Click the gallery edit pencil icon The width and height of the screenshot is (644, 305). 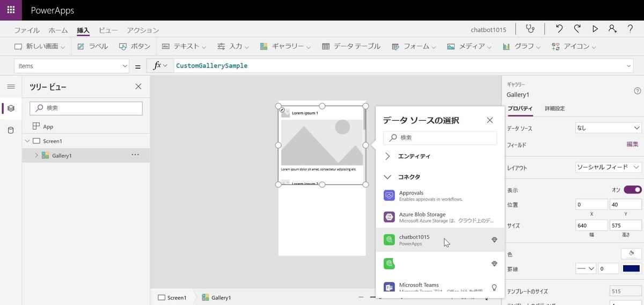[282, 109]
